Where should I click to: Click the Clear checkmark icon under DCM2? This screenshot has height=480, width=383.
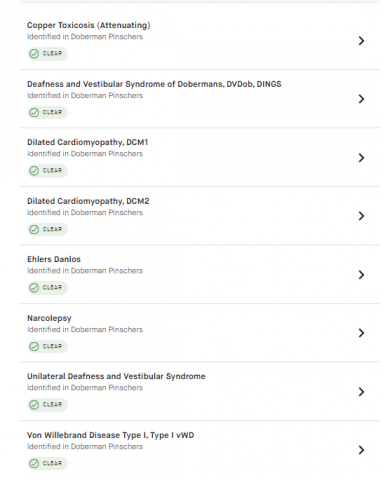pos(34,229)
